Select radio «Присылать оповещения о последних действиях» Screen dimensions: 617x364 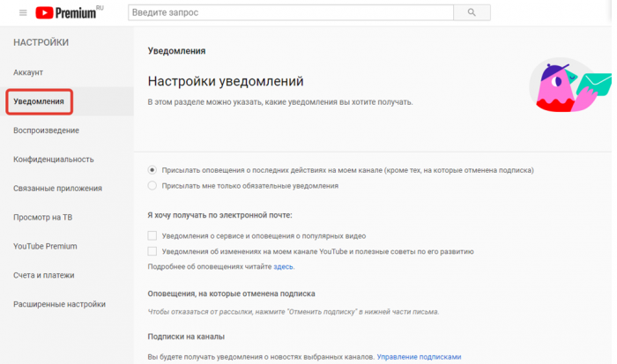click(x=152, y=170)
